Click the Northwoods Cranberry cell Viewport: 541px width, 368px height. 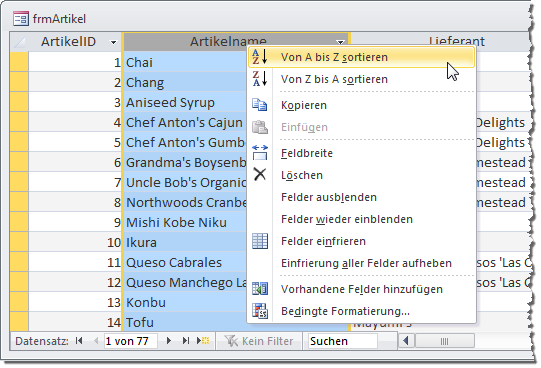pos(185,202)
